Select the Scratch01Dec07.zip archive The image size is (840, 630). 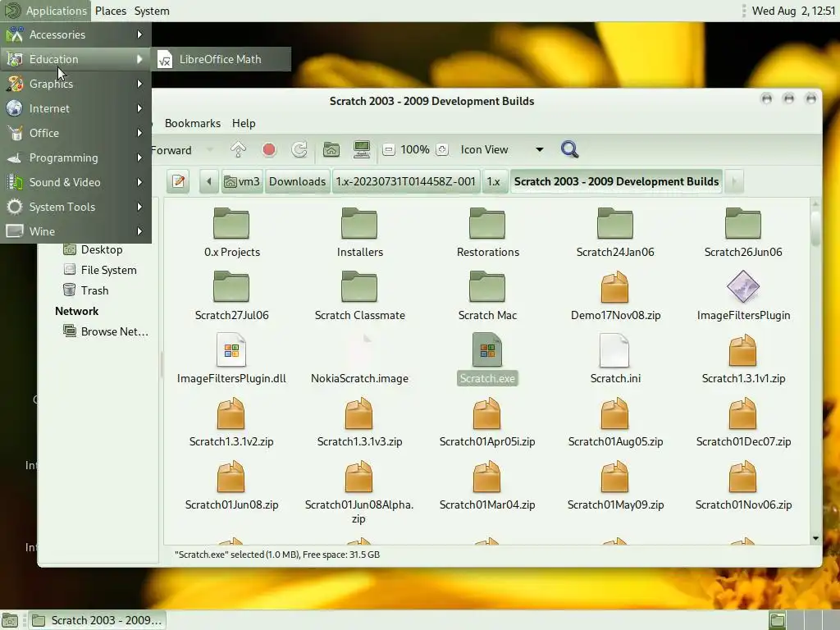click(743, 422)
